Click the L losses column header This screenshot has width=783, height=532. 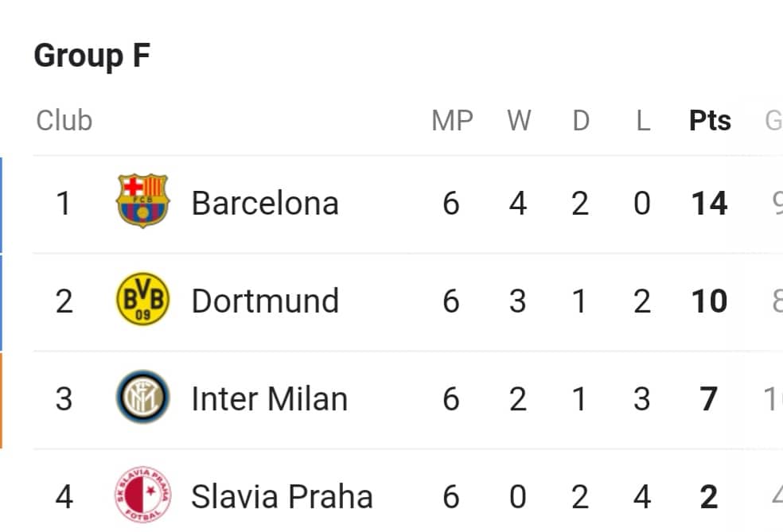click(x=643, y=121)
